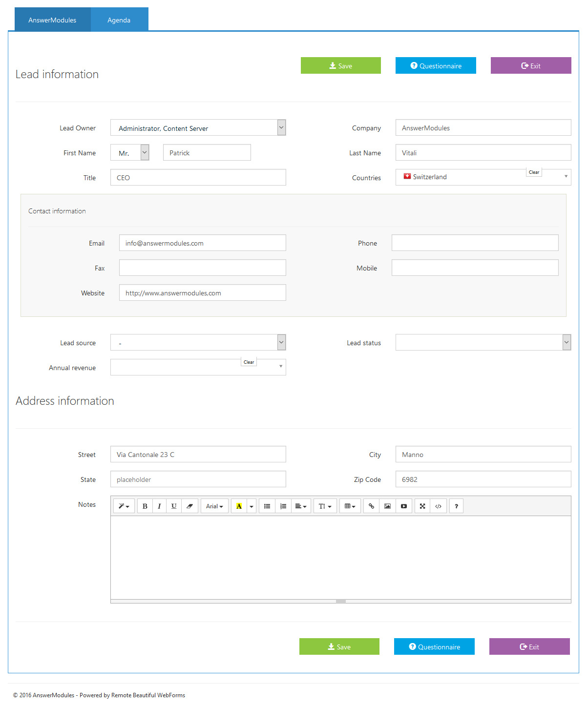Focus the empty Mobile field
The height and width of the screenshot is (707, 588).
point(475,268)
